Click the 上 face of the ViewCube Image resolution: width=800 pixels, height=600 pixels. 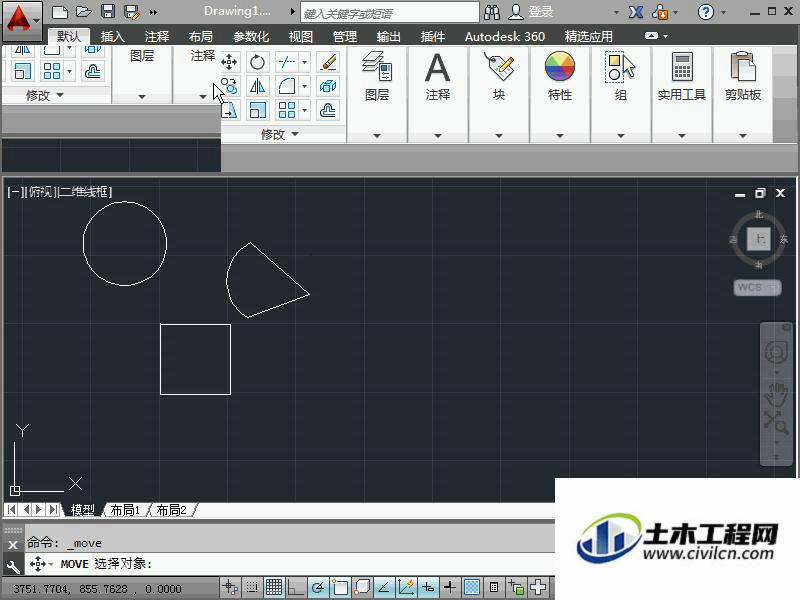coord(759,239)
